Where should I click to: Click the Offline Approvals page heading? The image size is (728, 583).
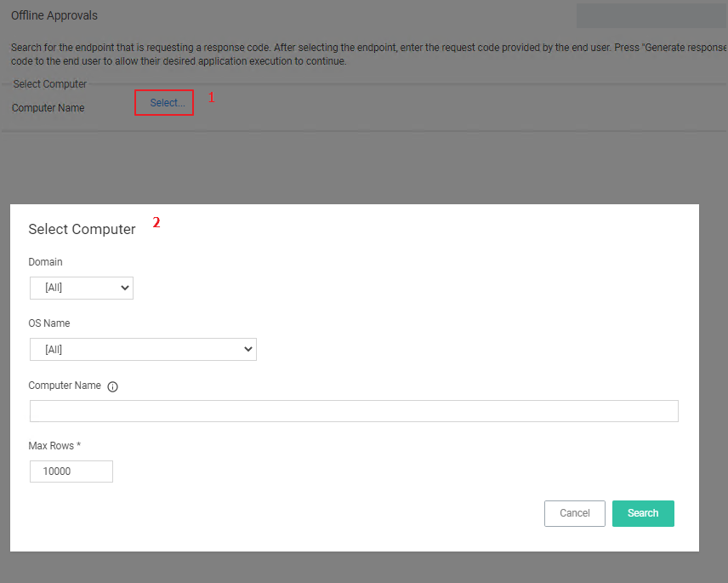[54, 16]
